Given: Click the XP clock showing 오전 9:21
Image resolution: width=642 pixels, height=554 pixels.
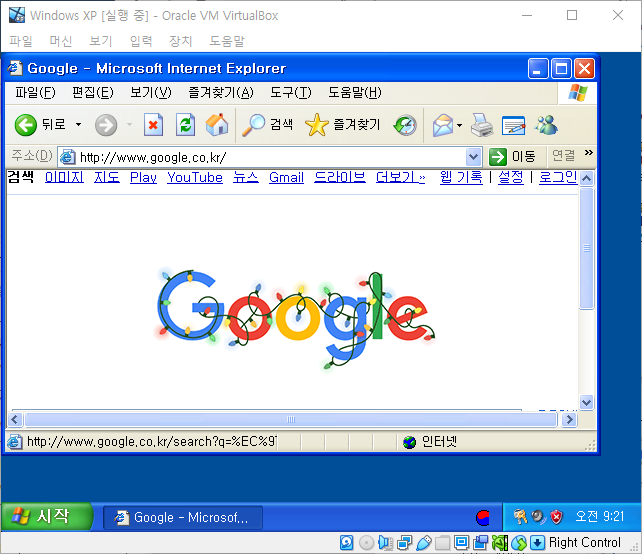Looking at the screenshot, I should 600,516.
